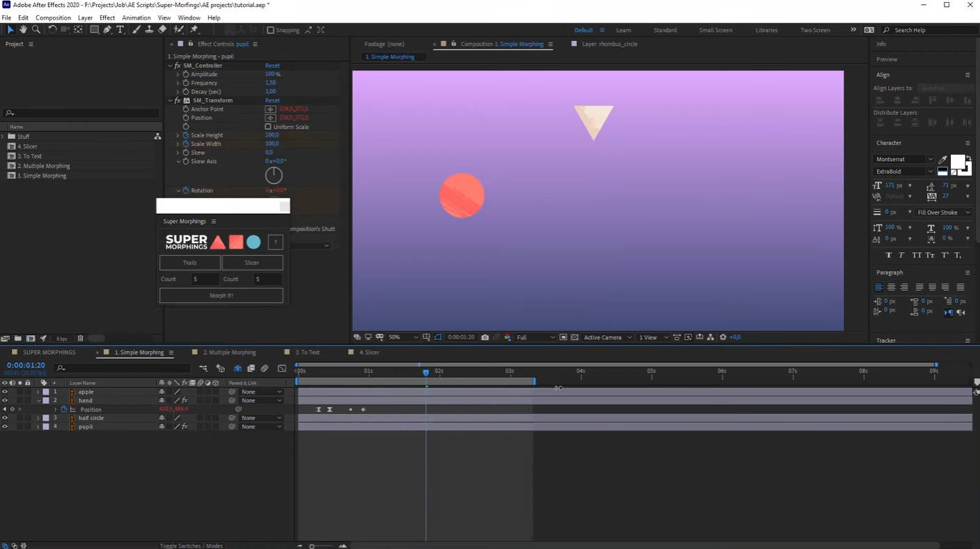Open the Effect menu
Viewport: 980px width, 549px height.
107,17
